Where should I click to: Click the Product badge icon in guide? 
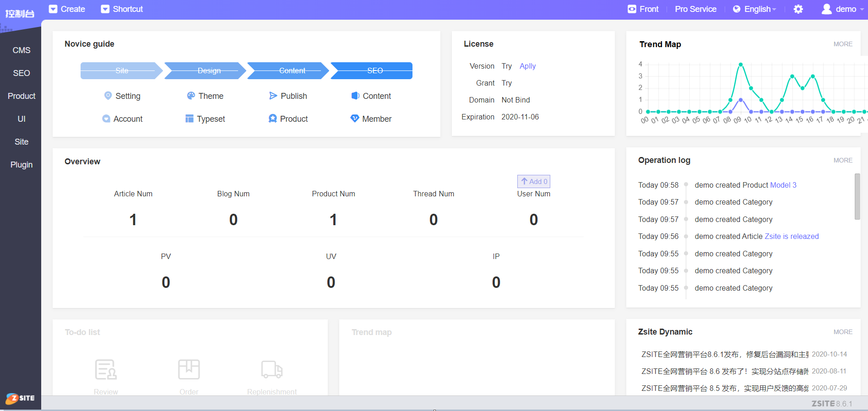(x=273, y=119)
